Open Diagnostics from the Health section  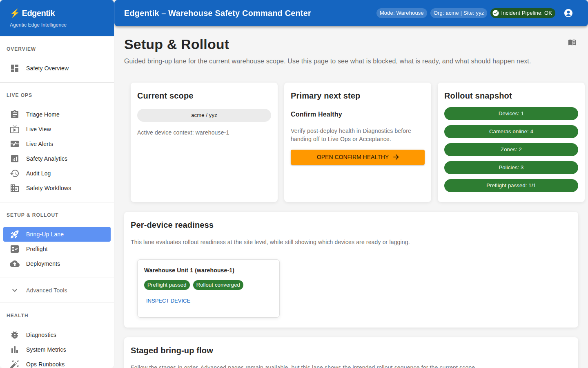pyautogui.click(x=15, y=335)
